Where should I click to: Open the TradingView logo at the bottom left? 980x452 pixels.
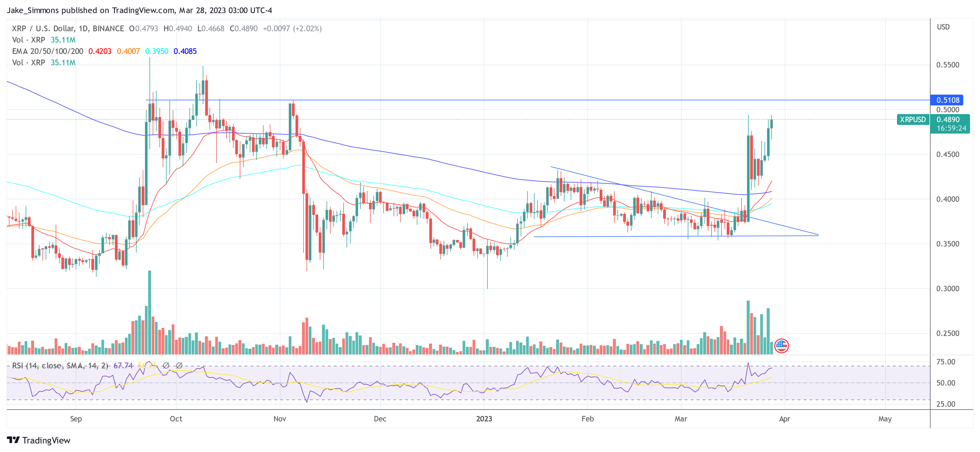coord(39,440)
